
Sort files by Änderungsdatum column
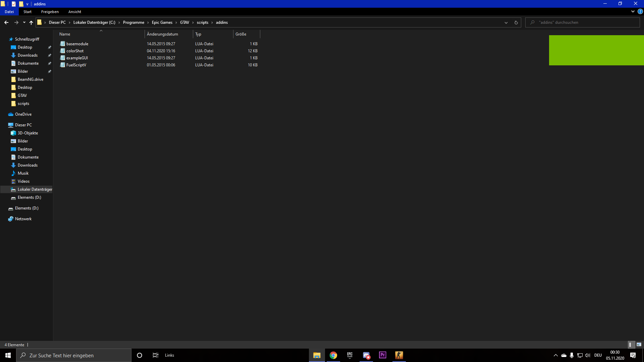[162, 34]
